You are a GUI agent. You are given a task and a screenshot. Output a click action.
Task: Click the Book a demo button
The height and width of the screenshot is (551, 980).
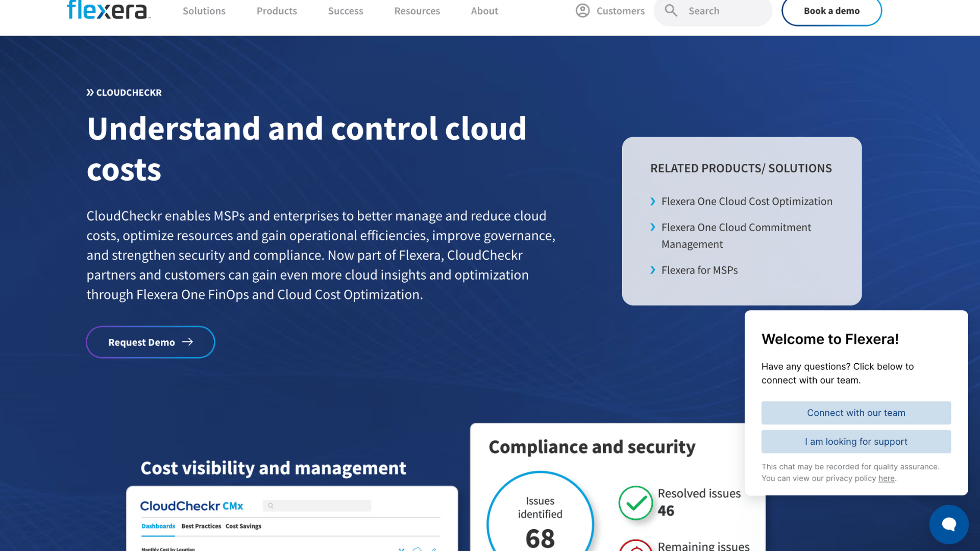[x=831, y=10]
